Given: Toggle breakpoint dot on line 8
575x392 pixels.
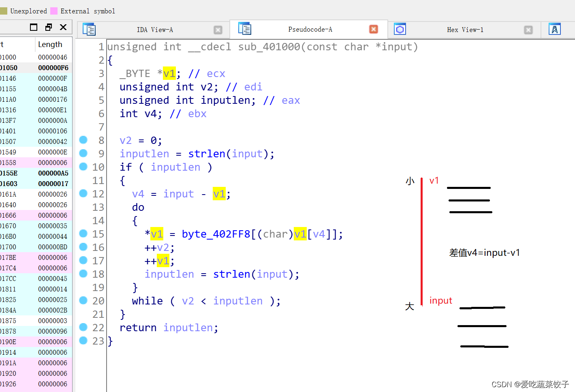Looking at the screenshot, I should pos(83,140).
